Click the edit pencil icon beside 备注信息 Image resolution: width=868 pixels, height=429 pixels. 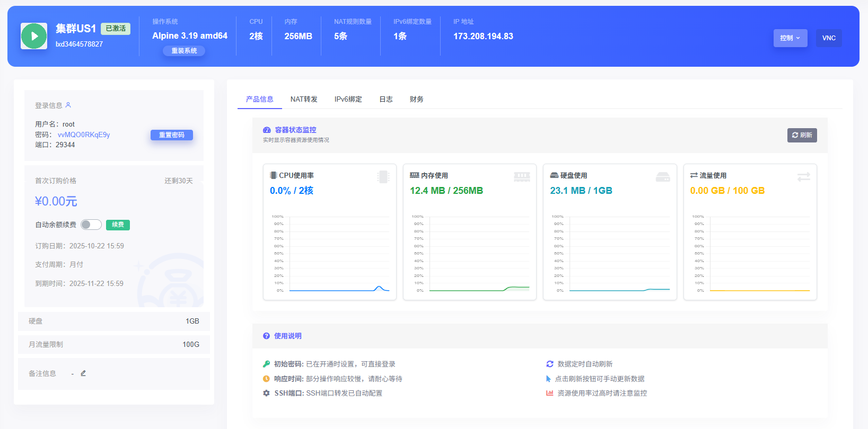click(83, 373)
